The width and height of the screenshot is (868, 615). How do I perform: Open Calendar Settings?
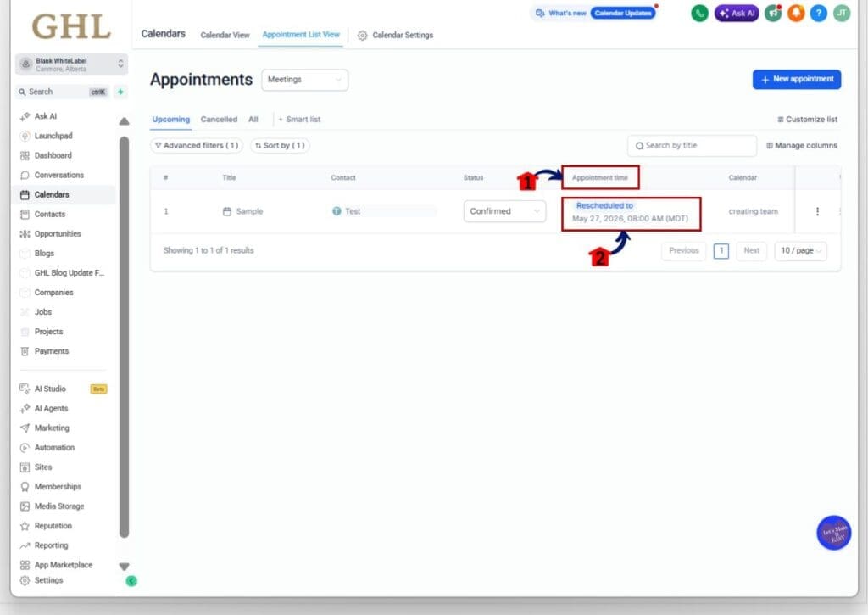395,35
